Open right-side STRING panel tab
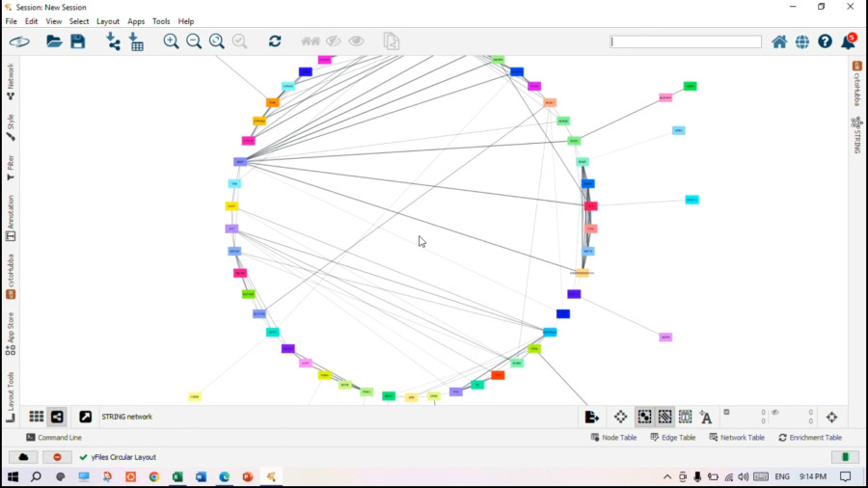This screenshot has height=488, width=868. pos(857,135)
